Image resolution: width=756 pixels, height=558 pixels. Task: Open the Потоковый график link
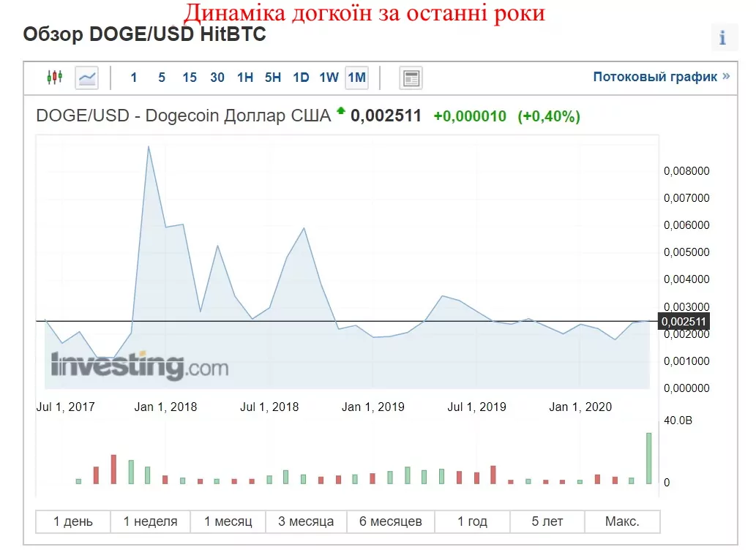click(x=661, y=77)
